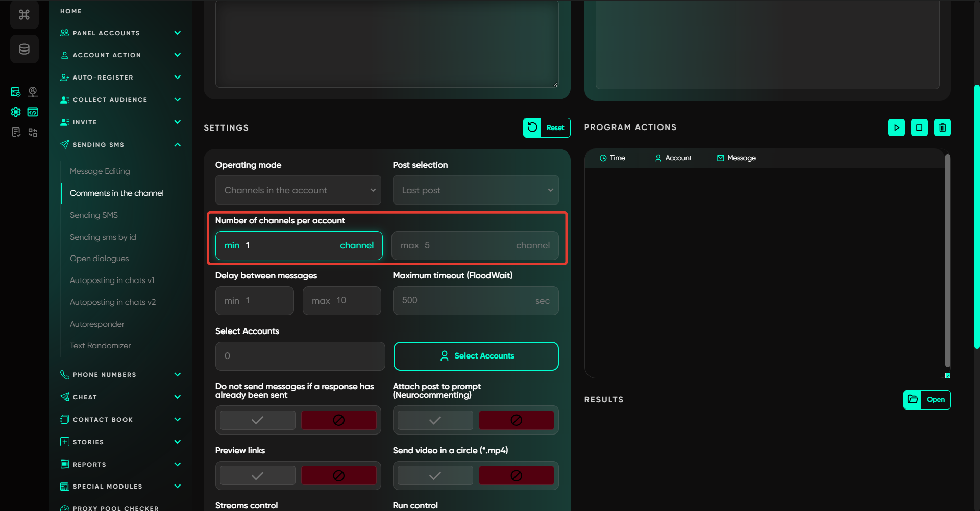Click the webcam icon in left rail
The width and height of the screenshot is (980, 511).
[33, 91]
